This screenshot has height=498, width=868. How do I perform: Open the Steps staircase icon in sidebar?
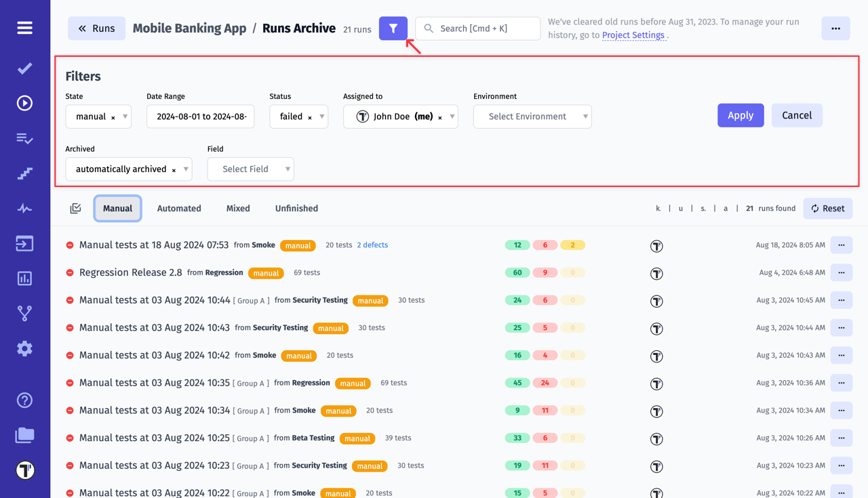pos(24,173)
